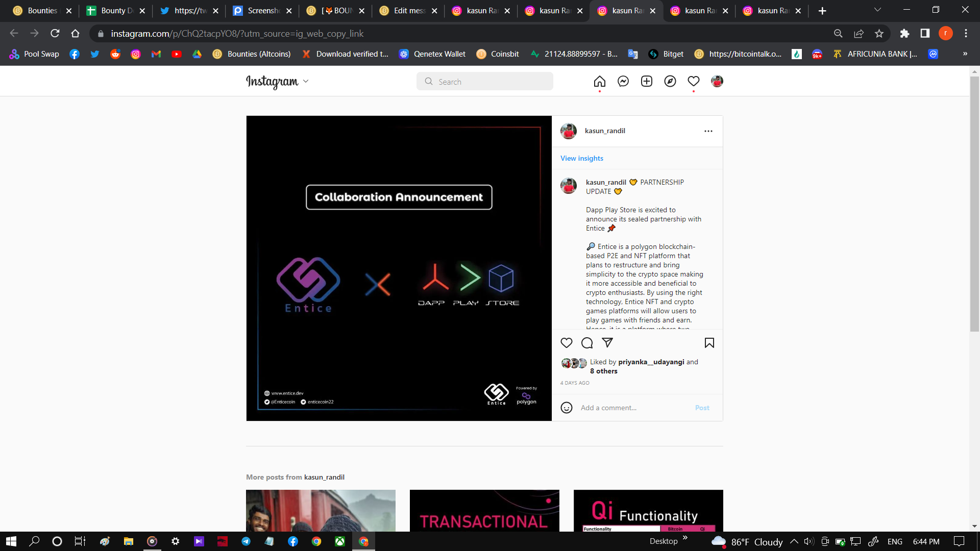980x551 pixels.
Task: Open Bounties (Altcoins) bookmark
Action: (252, 54)
